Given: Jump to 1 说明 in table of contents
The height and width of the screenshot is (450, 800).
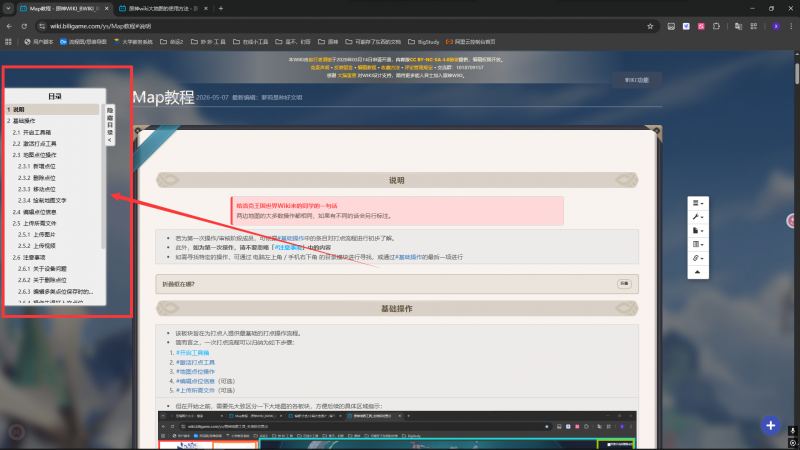Looking at the screenshot, I should [52, 109].
